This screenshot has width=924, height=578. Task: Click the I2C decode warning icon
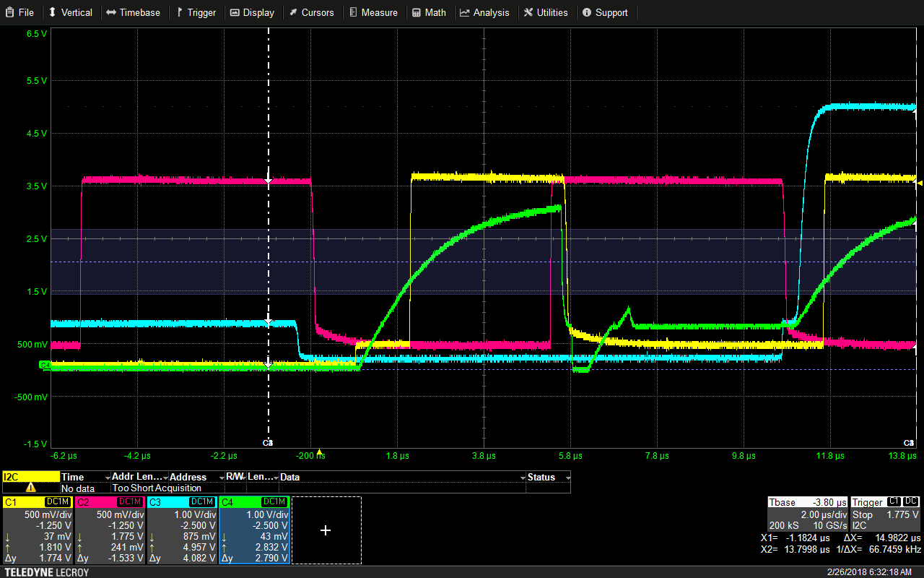click(x=31, y=488)
